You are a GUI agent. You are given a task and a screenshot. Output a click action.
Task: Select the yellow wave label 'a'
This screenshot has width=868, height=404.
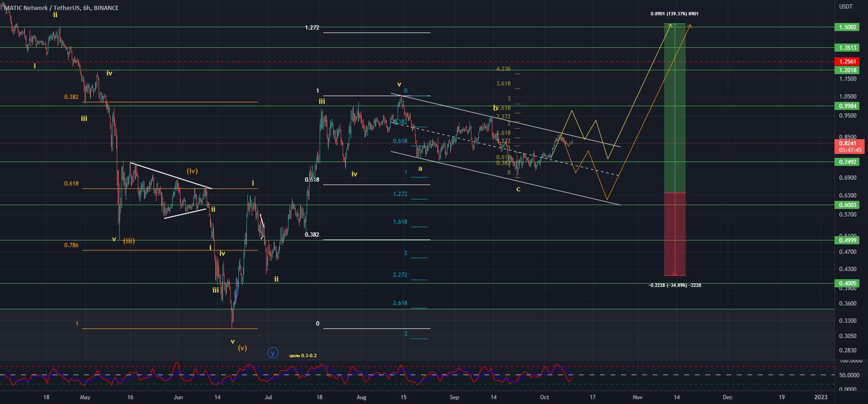(420, 169)
